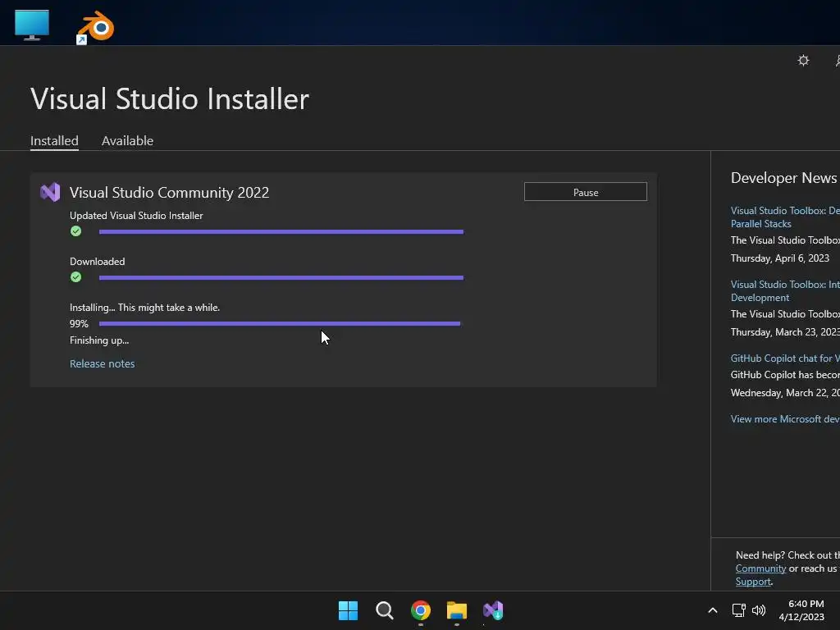Open the volume speaker tray icon
Image resolution: width=840 pixels, height=630 pixels.
[759, 610]
